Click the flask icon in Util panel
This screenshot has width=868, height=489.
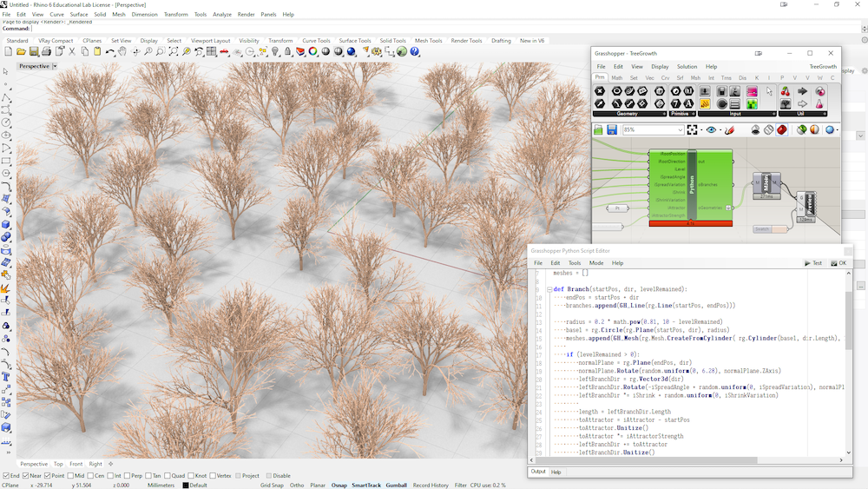pos(819,103)
